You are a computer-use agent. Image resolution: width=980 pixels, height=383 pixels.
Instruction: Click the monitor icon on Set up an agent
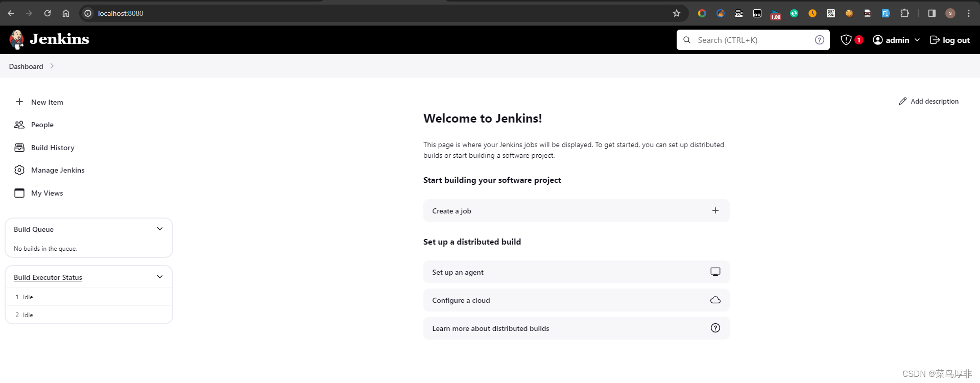pyautogui.click(x=715, y=272)
